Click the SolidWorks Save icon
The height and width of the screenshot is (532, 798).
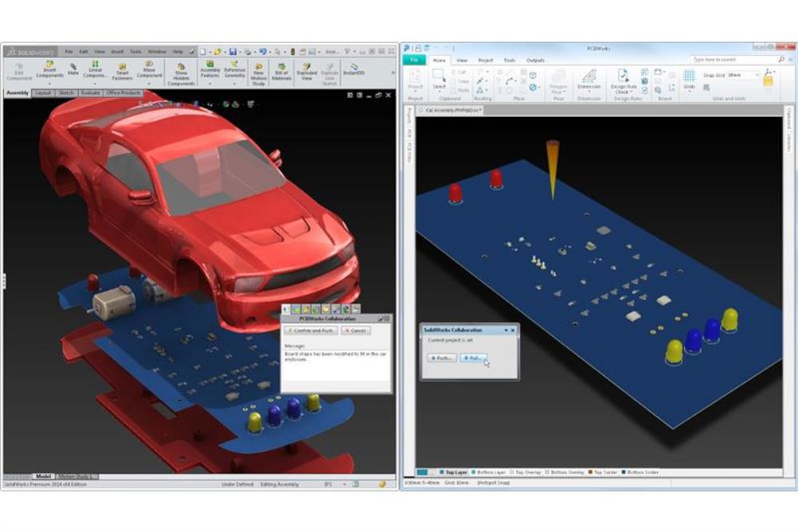point(233,52)
